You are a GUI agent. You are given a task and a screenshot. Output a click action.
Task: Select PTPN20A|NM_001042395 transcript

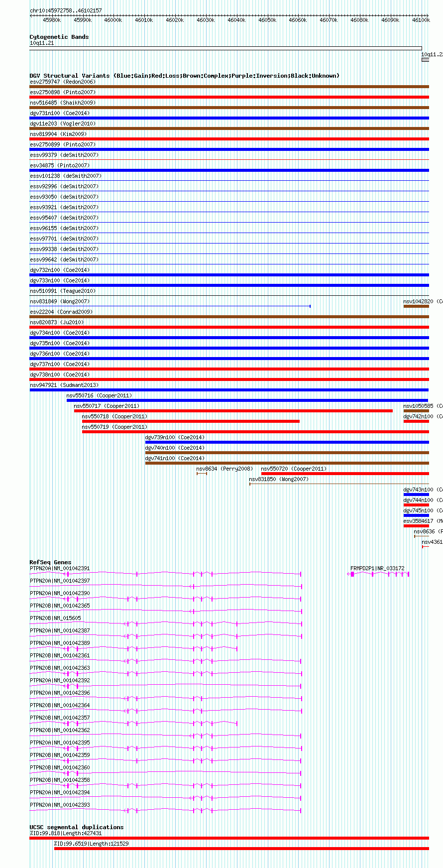point(60,743)
